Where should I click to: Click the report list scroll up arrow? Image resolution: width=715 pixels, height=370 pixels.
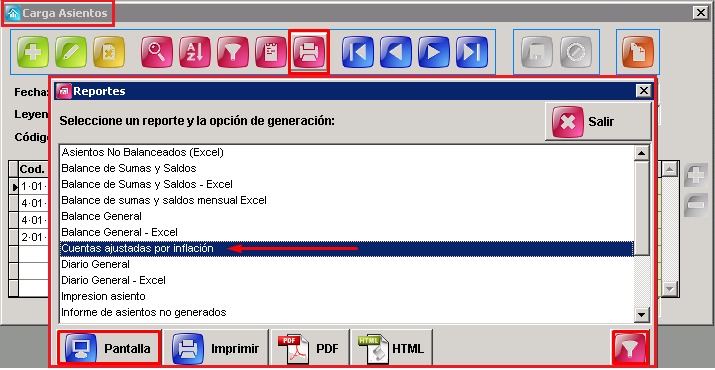[x=642, y=153]
